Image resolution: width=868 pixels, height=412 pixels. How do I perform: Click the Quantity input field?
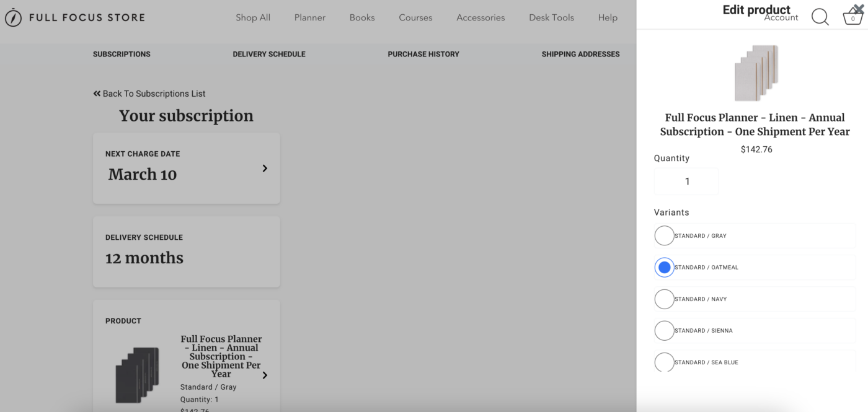click(686, 182)
